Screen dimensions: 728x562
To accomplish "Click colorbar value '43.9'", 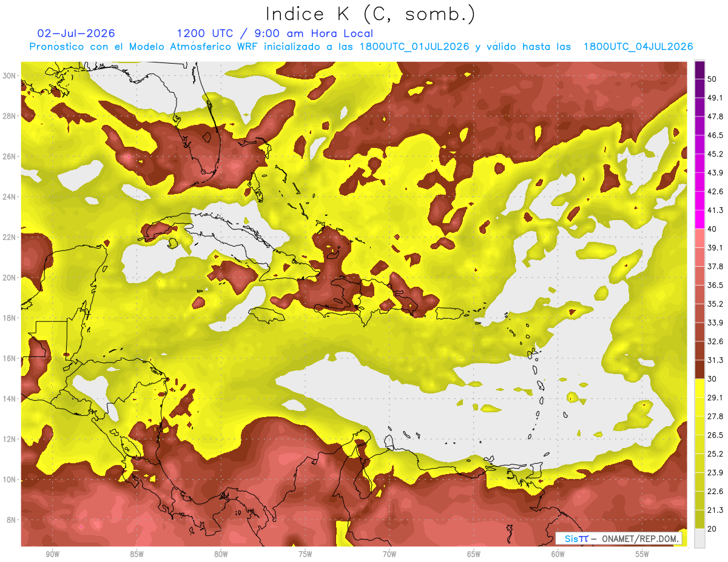I will [x=715, y=173].
